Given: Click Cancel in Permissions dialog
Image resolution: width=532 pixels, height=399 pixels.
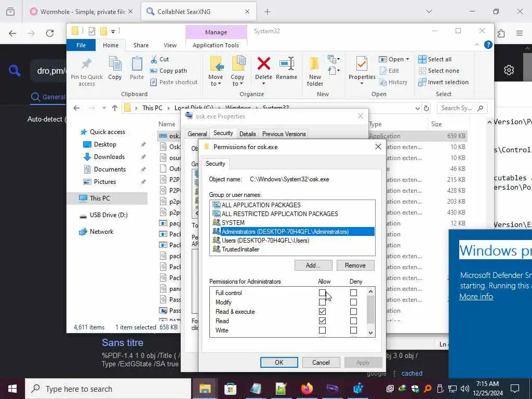Looking at the screenshot, I should coord(321,362).
